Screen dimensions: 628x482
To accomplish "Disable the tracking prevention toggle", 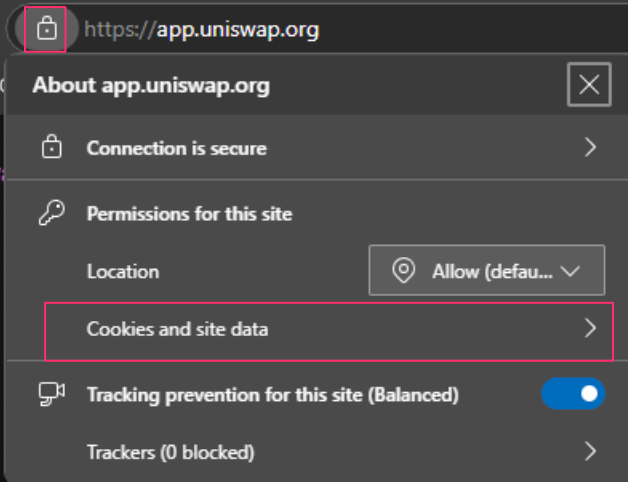I will [x=573, y=394].
